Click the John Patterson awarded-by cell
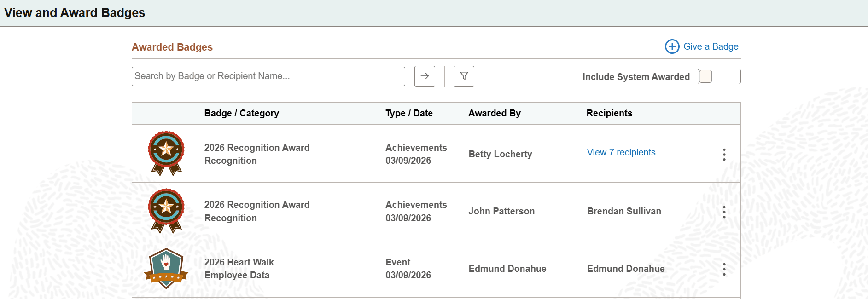The image size is (868, 299). [x=501, y=211]
